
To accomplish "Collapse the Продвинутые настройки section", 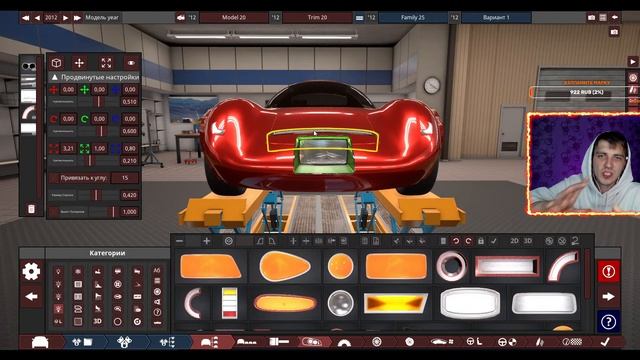I will [54, 77].
